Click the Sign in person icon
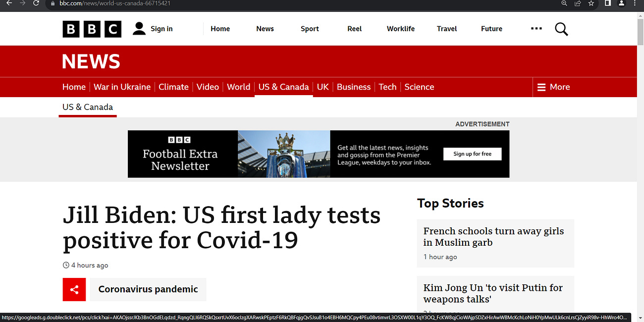 click(x=139, y=28)
